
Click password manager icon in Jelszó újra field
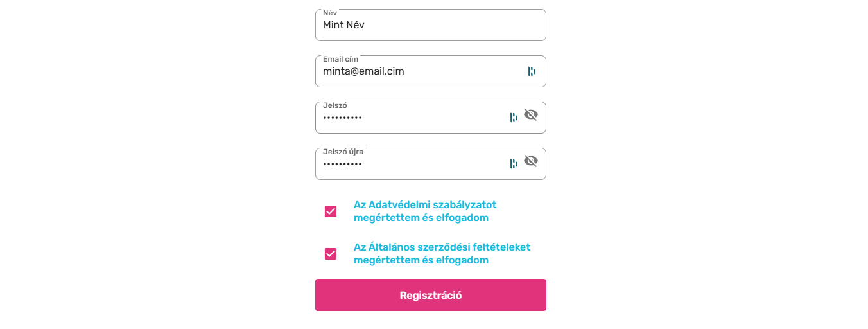pyautogui.click(x=514, y=164)
